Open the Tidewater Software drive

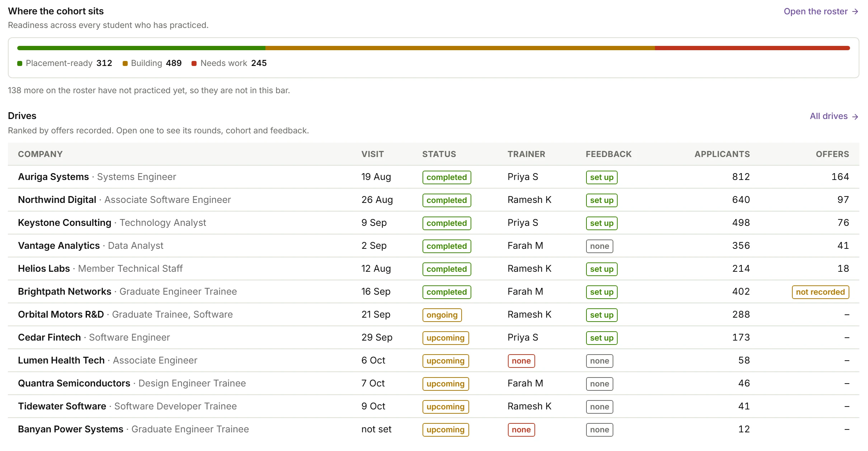(434, 406)
